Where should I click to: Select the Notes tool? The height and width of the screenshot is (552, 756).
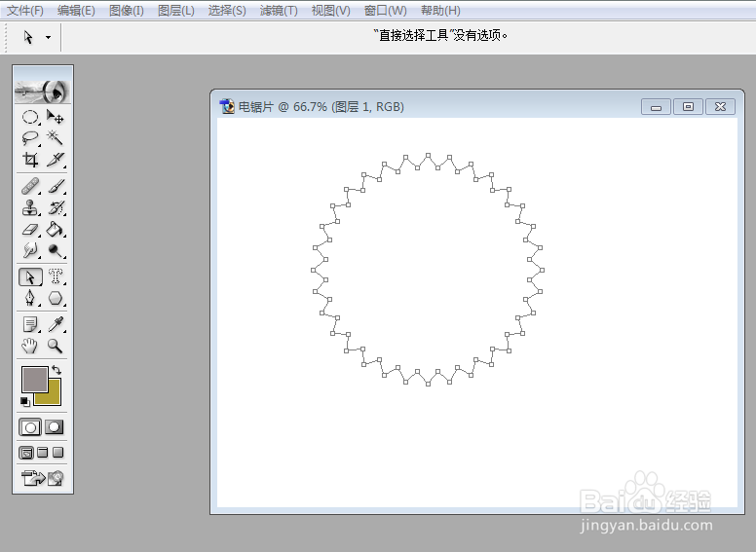click(30, 324)
